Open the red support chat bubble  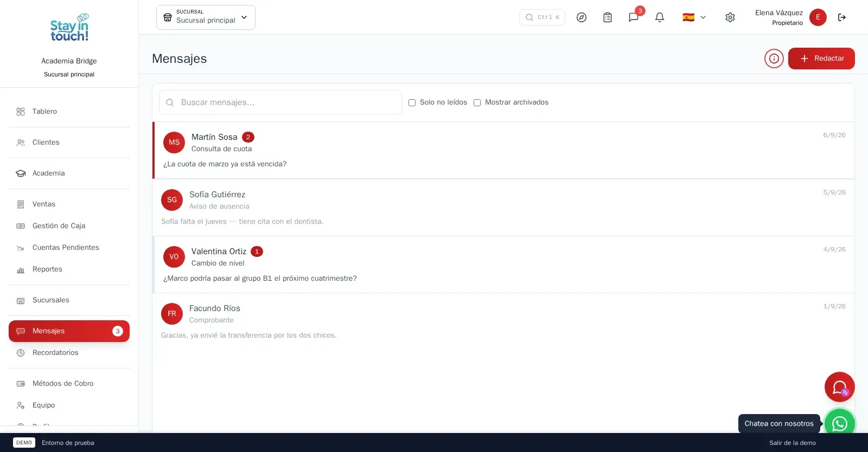coord(840,387)
